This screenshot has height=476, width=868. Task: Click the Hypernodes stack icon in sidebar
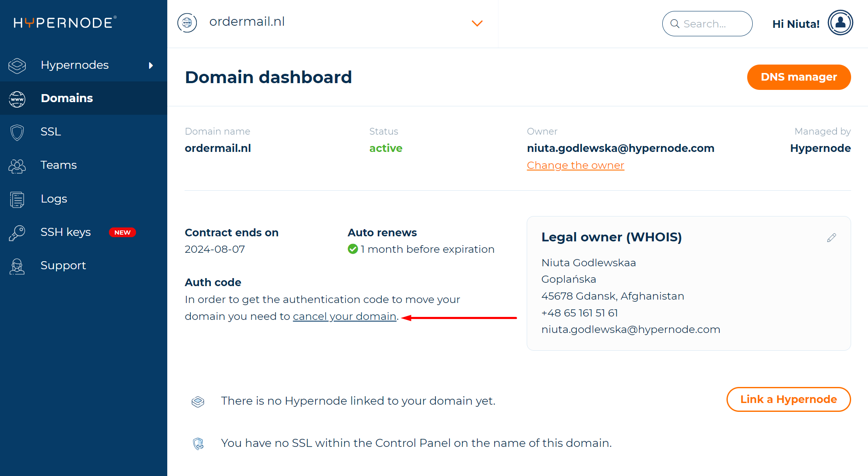tap(17, 65)
